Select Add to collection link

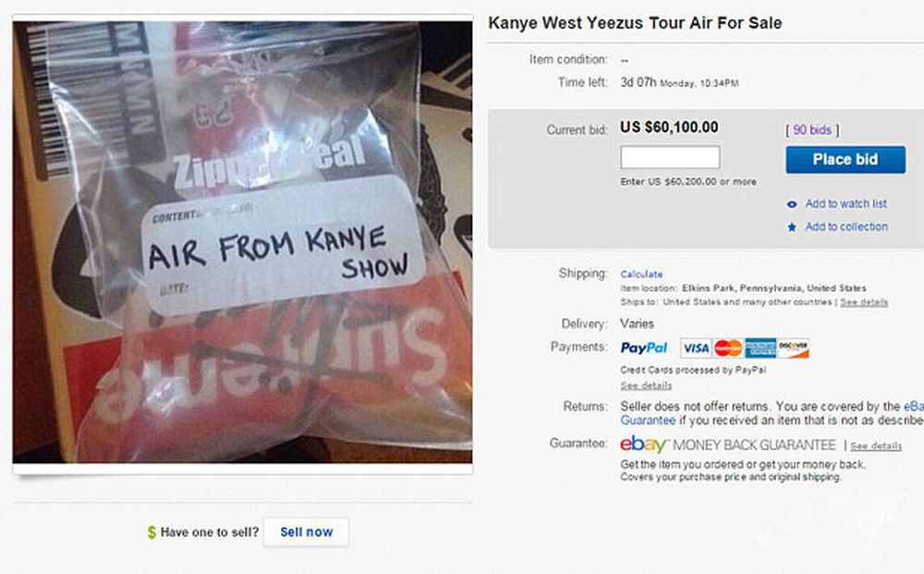[846, 226]
